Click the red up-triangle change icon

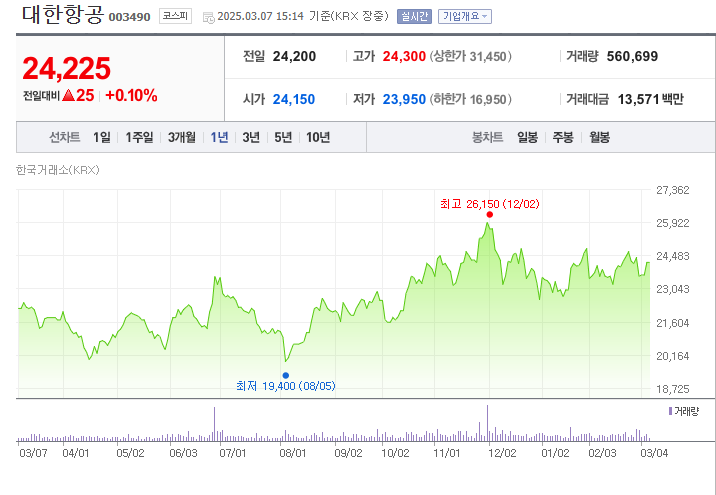68,95
